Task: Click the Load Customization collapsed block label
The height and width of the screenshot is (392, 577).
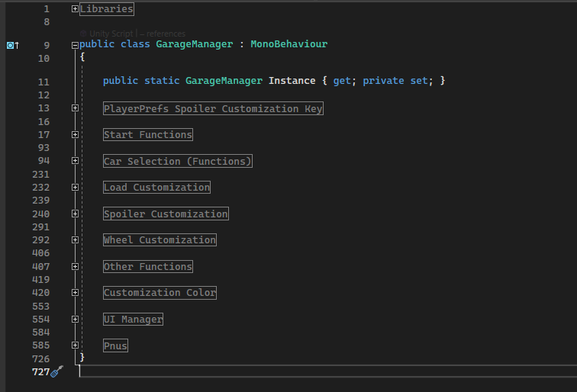Action: [156, 188]
